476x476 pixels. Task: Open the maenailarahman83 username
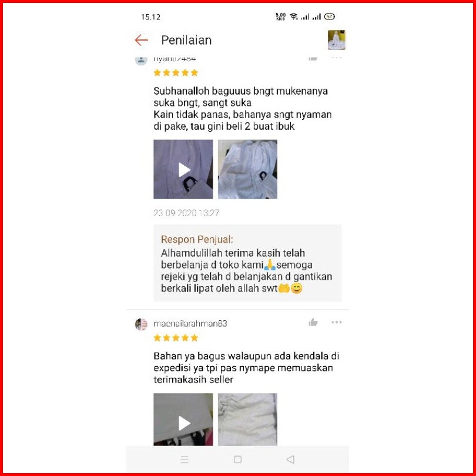[190, 324]
